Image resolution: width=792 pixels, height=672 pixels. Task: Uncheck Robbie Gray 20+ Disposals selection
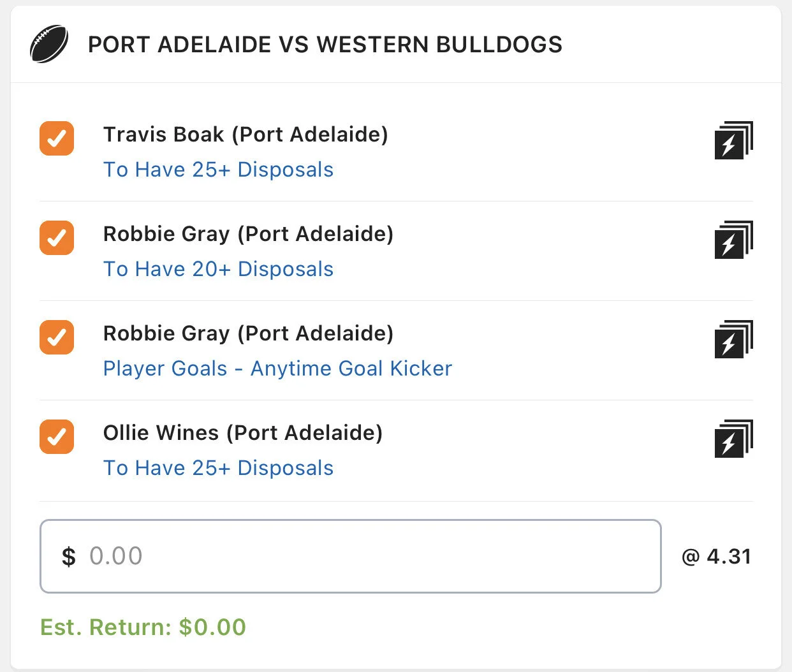57,238
